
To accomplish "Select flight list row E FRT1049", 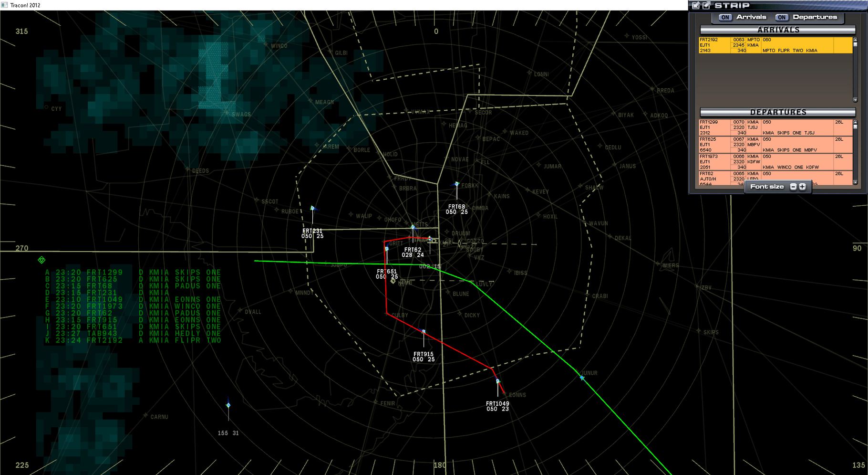I will pyautogui.click(x=133, y=299).
